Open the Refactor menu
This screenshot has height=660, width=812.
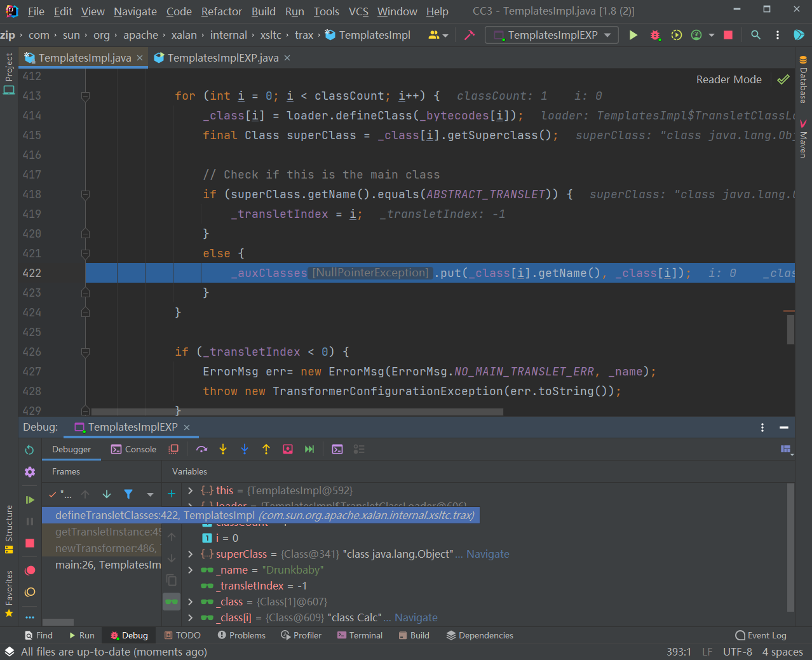pyautogui.click(x=221, y=11)
